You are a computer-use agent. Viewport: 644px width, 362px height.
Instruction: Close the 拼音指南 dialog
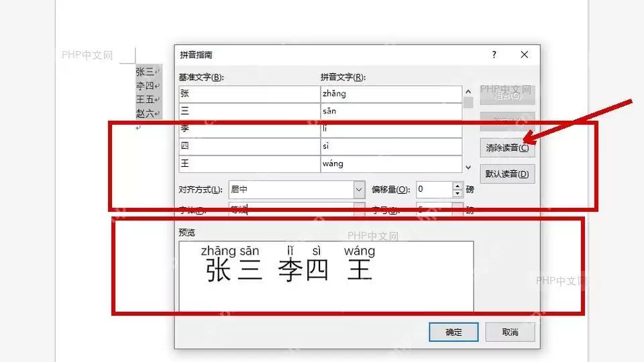[x=524, y=54]
